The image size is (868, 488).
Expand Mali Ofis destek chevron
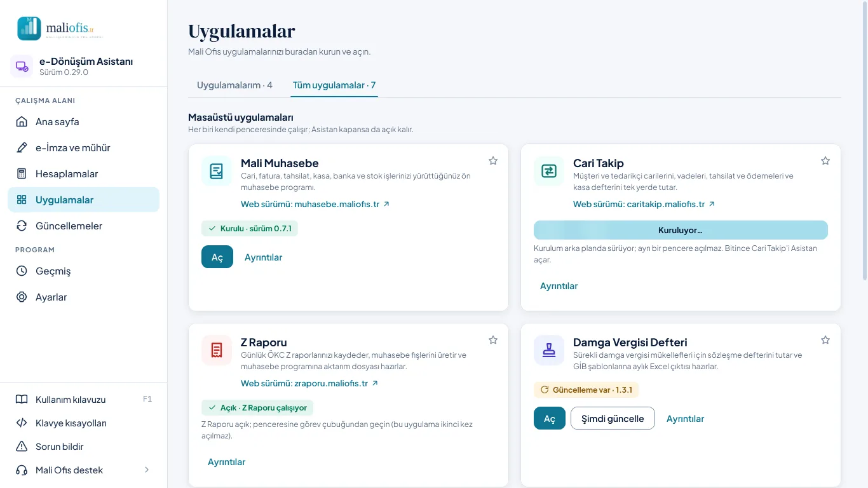point(147,470)
